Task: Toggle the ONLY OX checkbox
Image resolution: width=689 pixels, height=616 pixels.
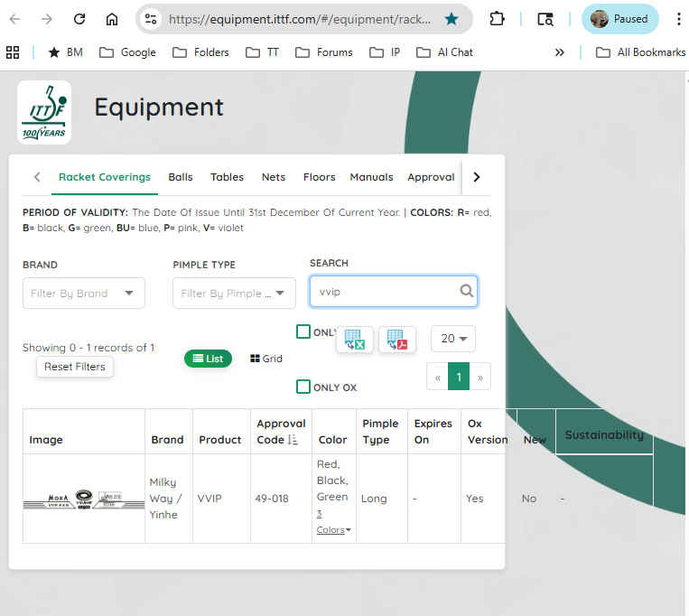Action: click(x=303, y=387)
